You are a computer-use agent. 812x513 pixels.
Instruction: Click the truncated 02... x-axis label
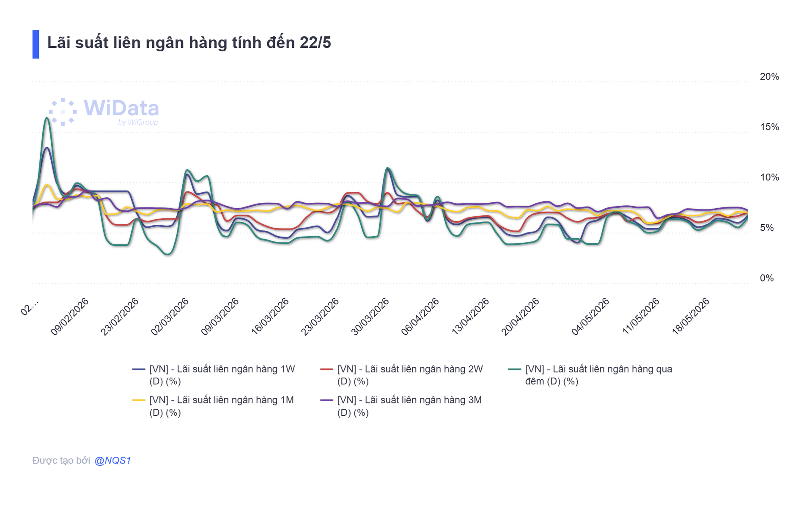pos(30,307)
